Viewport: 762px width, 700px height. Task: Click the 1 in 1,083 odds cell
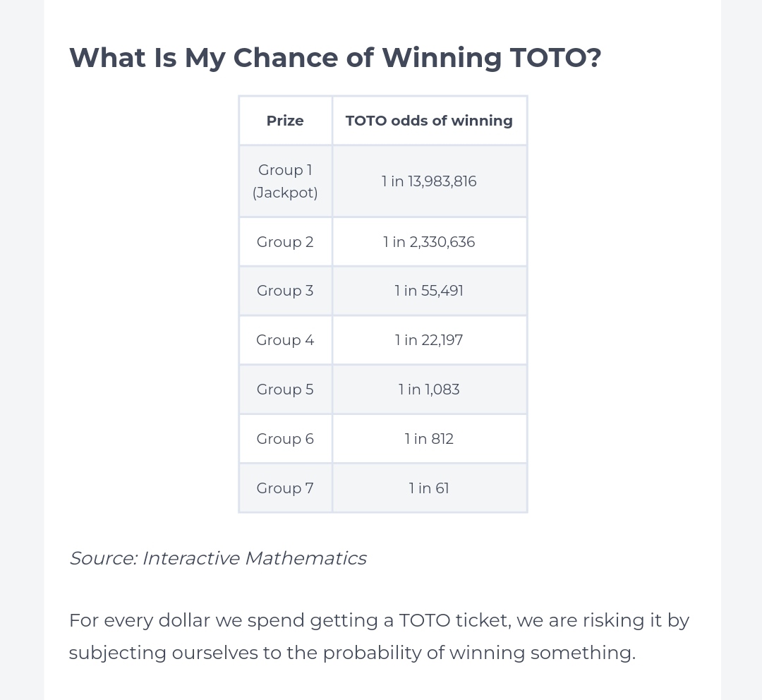(430, 390)
